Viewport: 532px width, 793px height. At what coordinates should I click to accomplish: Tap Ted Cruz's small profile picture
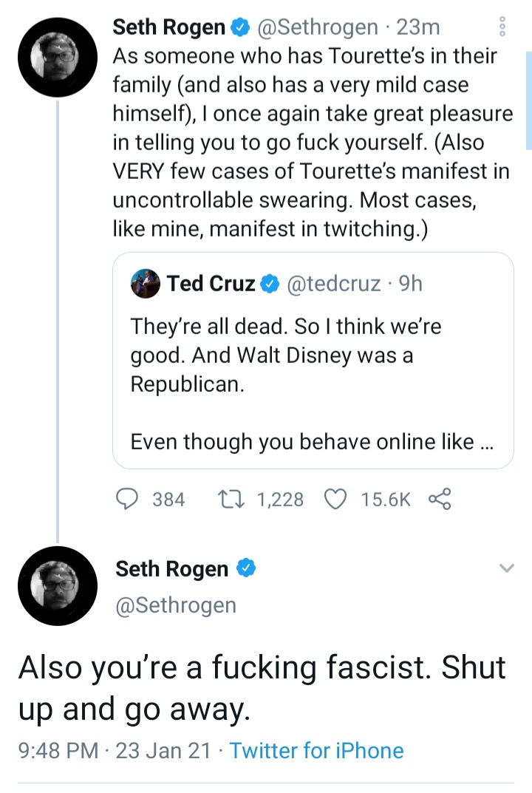145,284
